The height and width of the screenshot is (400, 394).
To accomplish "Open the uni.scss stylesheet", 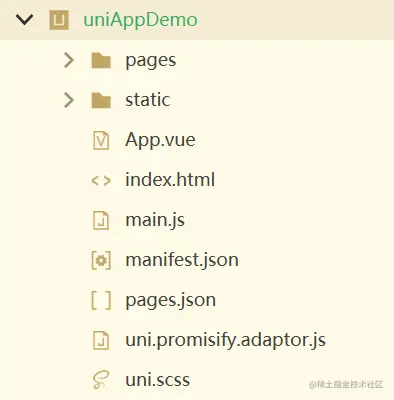I will tap(158, 380).
